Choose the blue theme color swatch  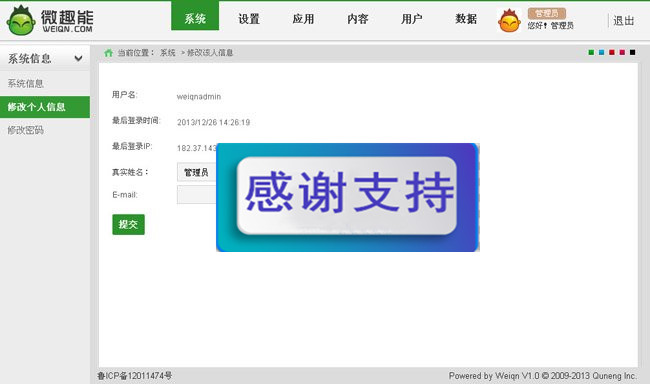[x=601, y=52]
